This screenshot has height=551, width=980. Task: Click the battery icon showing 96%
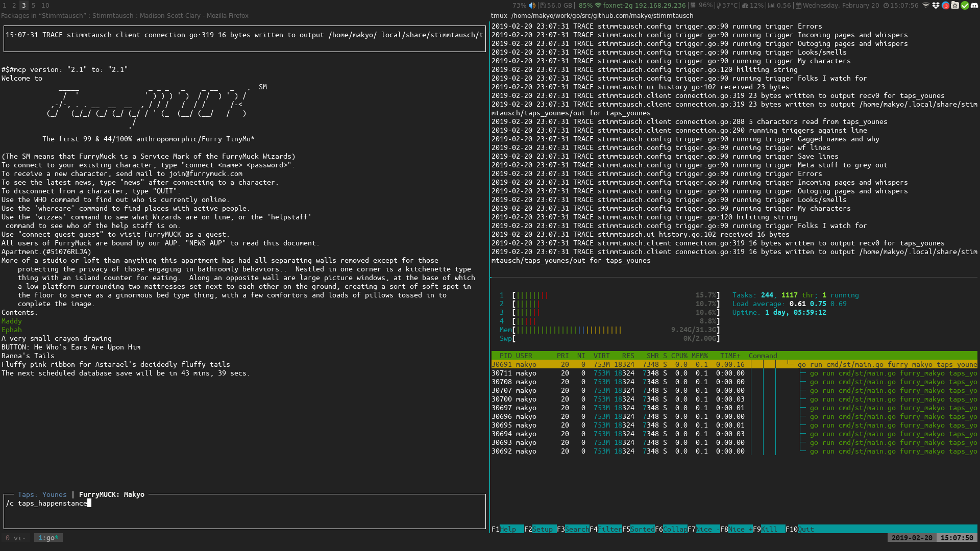pos(693,6)
